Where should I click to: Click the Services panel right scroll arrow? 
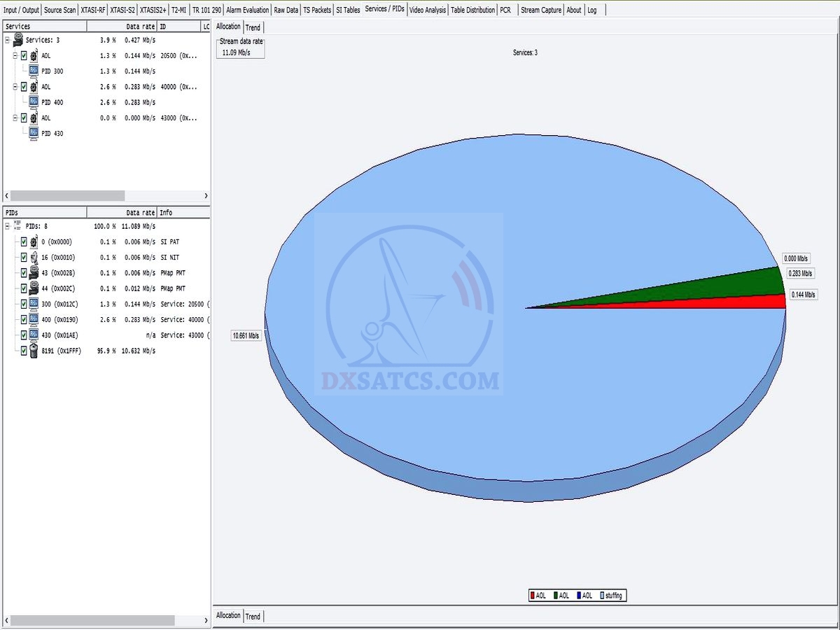206,196
